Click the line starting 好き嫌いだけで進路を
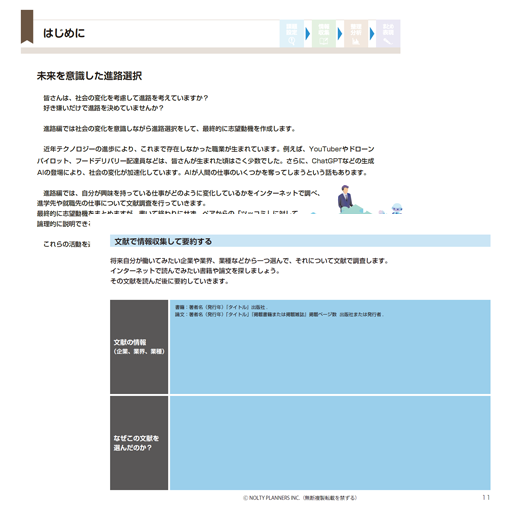The height and width of the screenshot is (510, 510). 103,108
